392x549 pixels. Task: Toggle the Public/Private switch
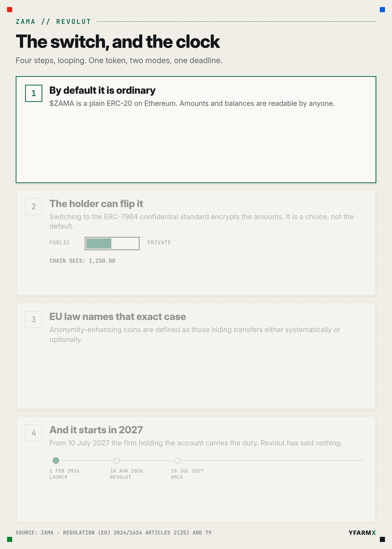112,243
